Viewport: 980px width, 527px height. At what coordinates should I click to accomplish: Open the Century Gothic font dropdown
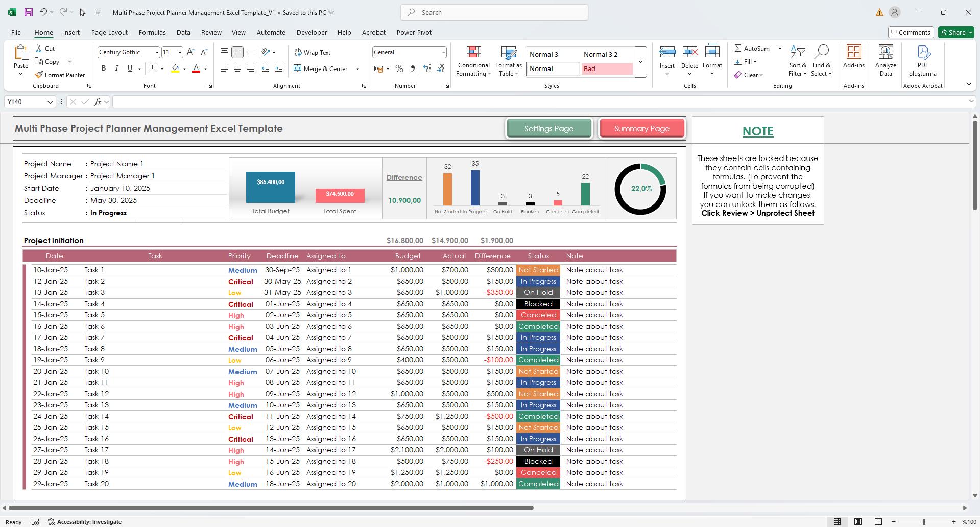pyautogui.click(x=157, y=52)
